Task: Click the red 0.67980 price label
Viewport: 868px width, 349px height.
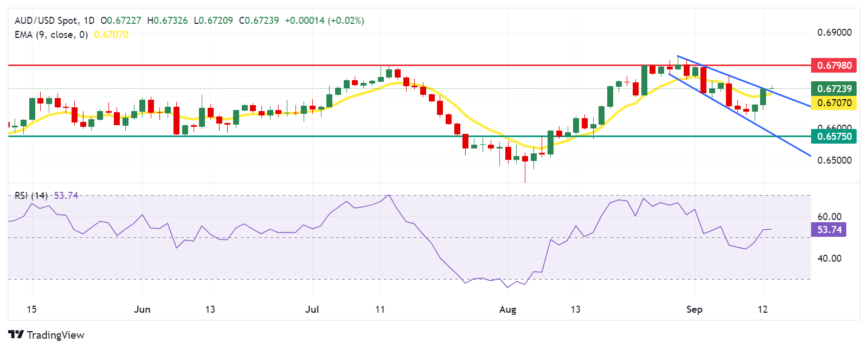Action: click(834, 65)
